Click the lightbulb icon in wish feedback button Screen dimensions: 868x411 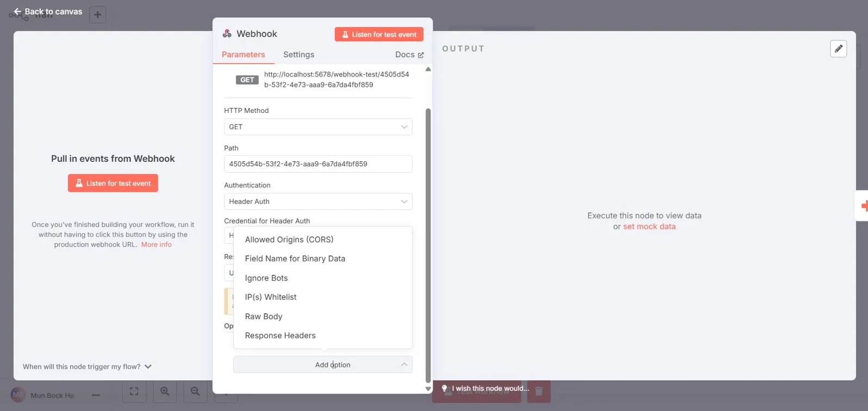click(x=445, y=388)
